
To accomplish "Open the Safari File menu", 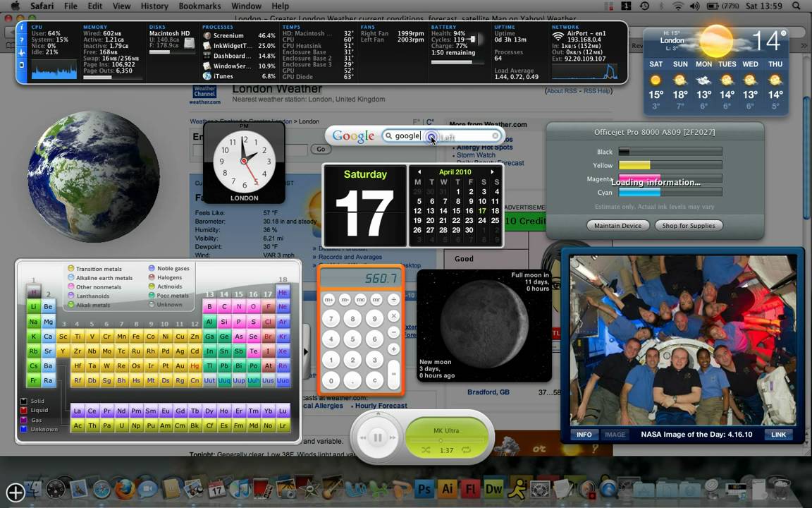I will (x=70, y=6).
